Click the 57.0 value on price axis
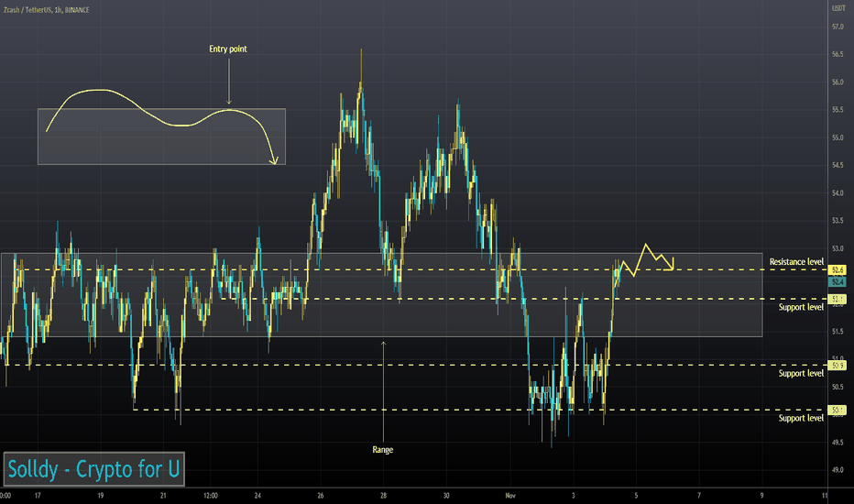 pyautogui.click(x=838, y=27)
